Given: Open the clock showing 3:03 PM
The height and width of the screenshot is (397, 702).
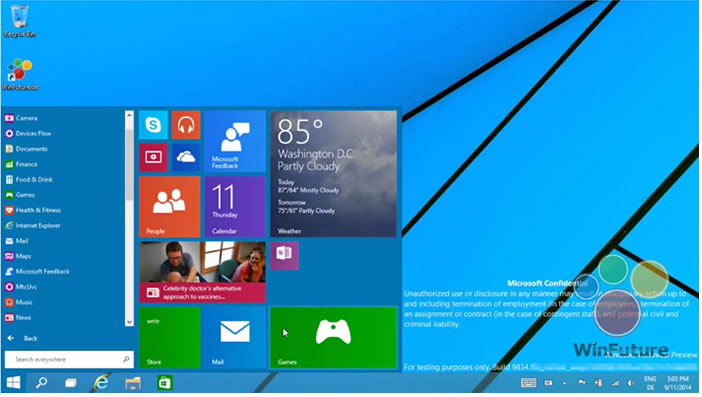Looking at the screenshot, I should click(677, 383).
